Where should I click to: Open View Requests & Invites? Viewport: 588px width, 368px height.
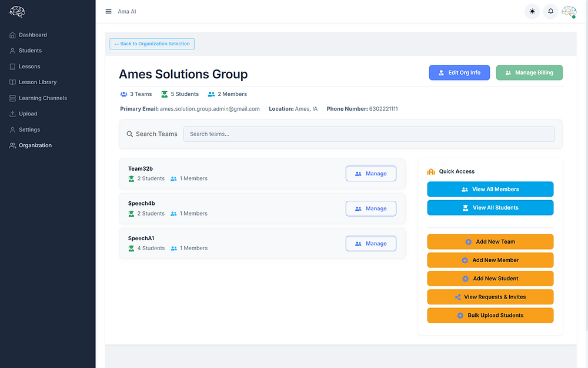click(x=490, y=297)
